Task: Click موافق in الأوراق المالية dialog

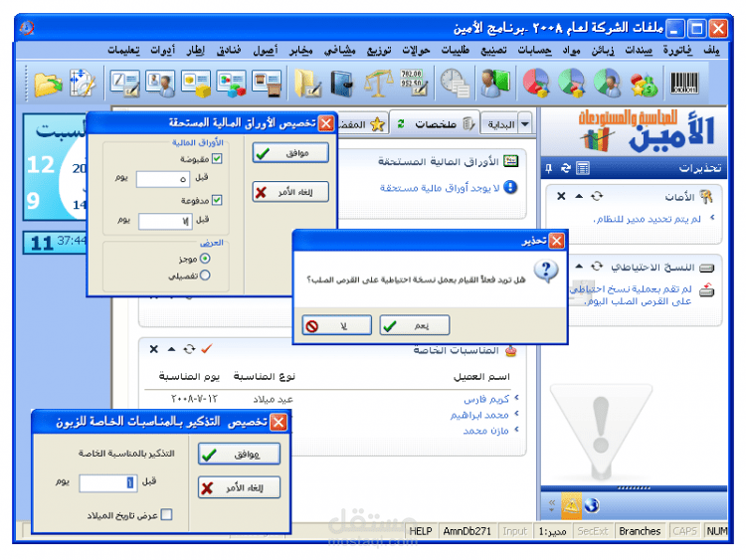Action: 290,153
